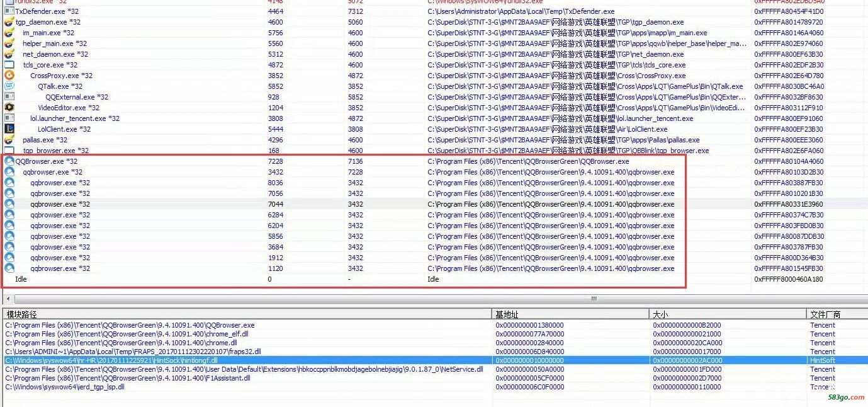Click the QTalk.exe process icon
The width and height of the screenshot is (868, 407).
(9, 86)
